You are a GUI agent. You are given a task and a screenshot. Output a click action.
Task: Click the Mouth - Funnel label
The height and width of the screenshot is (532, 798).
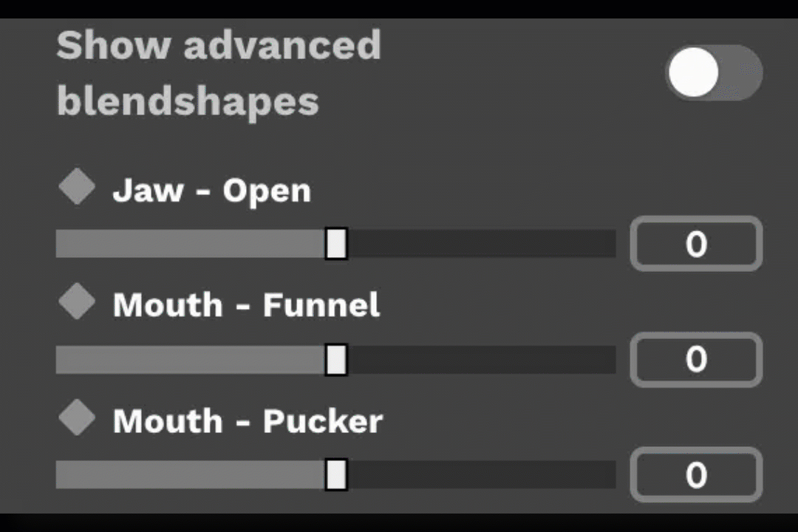[246, 304]
